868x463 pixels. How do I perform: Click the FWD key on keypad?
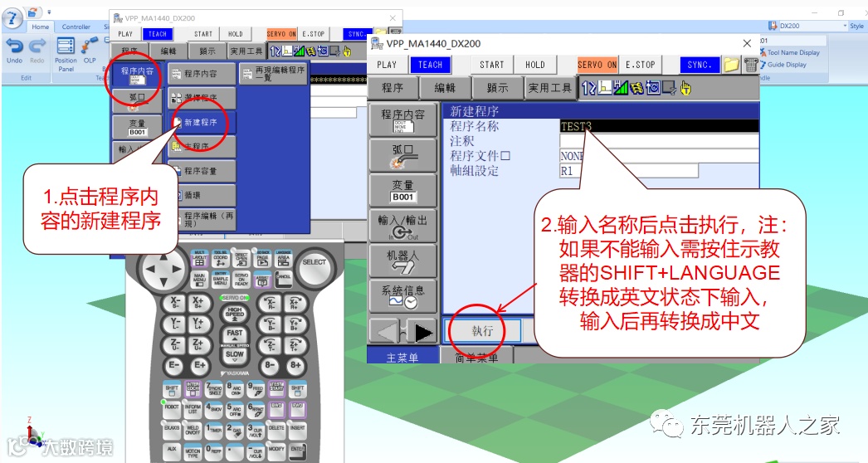[x=297, y=409]
